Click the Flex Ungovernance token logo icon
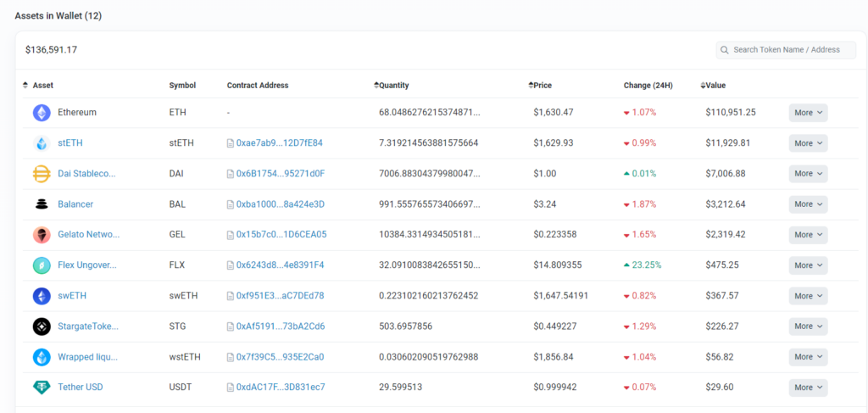The width and height of the screenshot is (868, 413). click(42, 265)
